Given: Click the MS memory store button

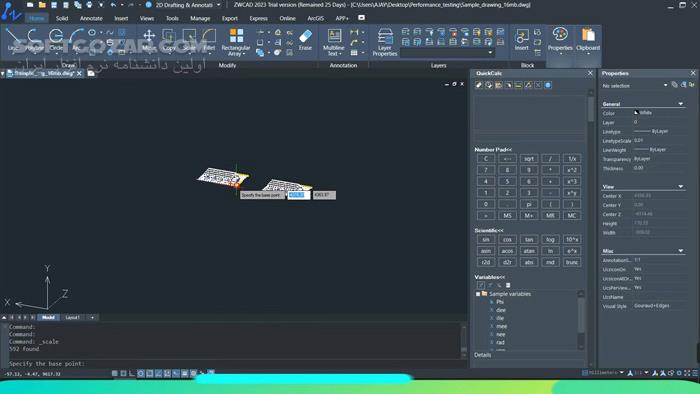Looking at the screenshot, I should click(x=507, y=216).
